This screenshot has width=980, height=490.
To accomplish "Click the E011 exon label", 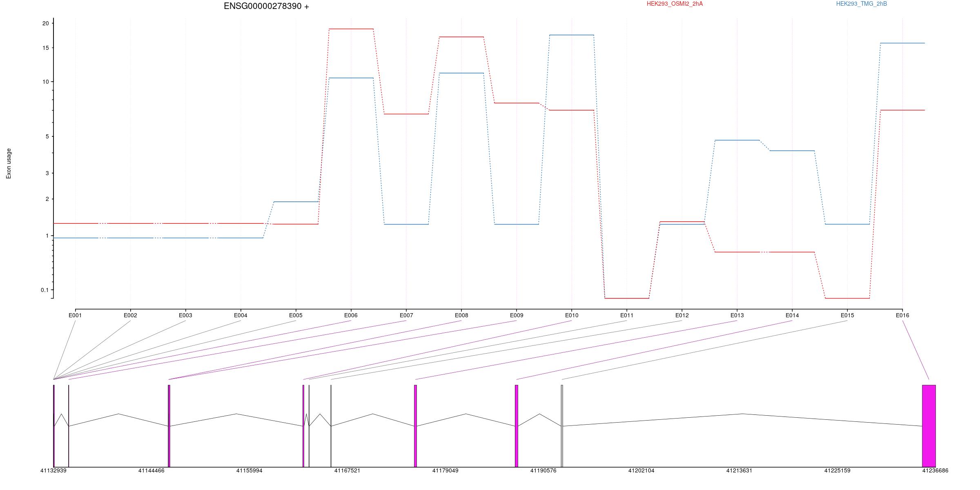I will tap(627, 315).
